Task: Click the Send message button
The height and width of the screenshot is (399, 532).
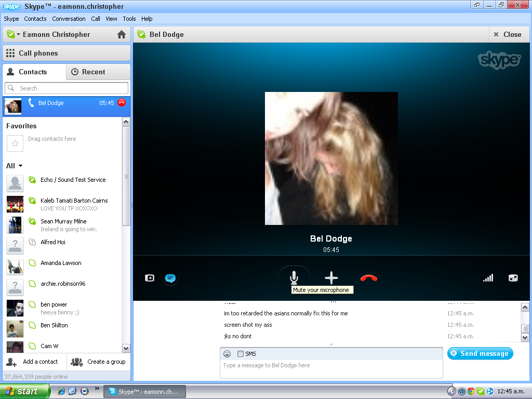Action: (x=480, y=353)
